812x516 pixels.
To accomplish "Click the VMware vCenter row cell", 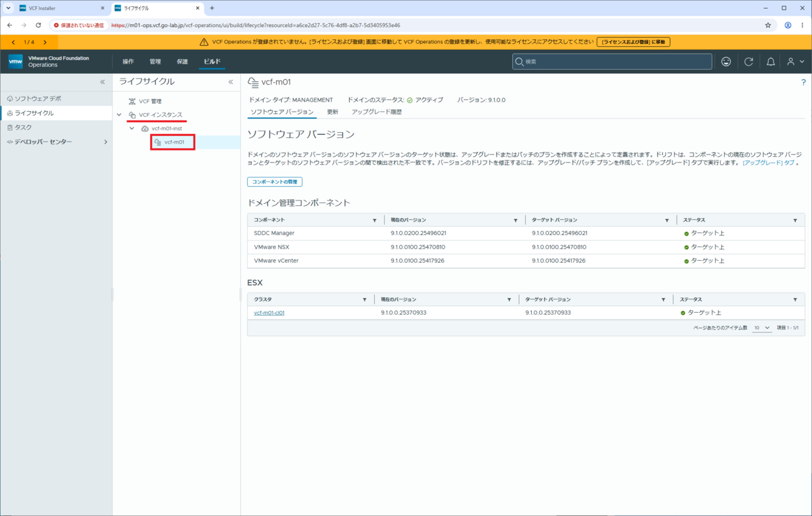I will click(276, 261).
